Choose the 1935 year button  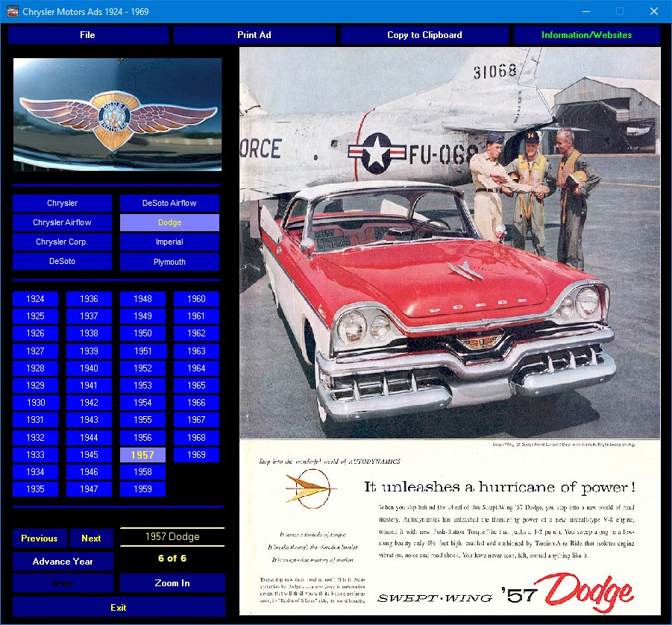pos(35,489)
